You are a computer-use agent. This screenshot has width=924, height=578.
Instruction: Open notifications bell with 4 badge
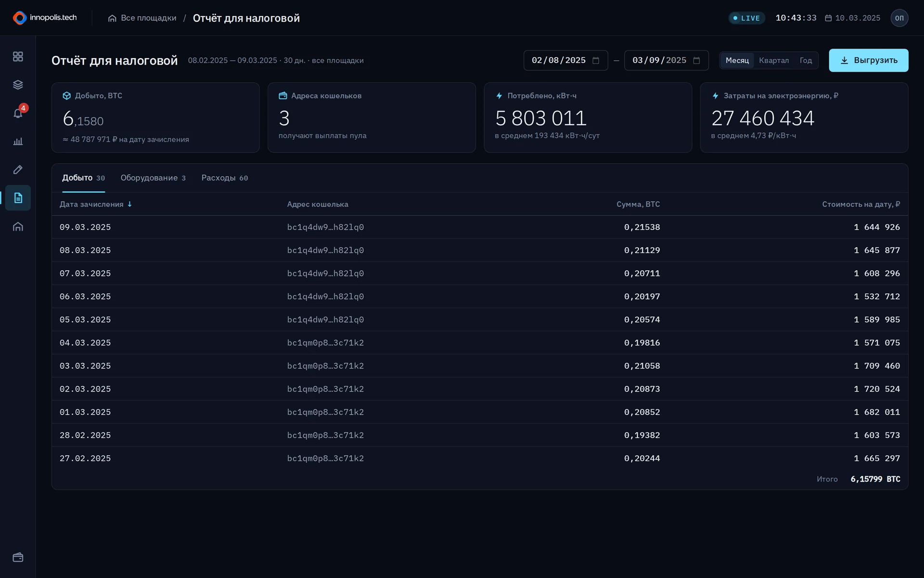tap(18, 113)
